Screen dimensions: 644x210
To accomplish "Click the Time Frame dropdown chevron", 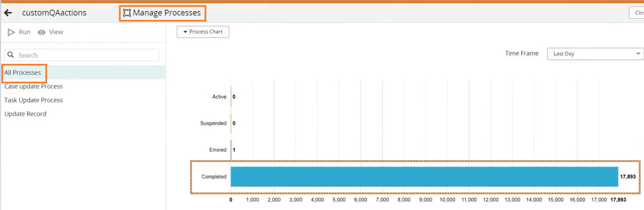I will (638, 54).
